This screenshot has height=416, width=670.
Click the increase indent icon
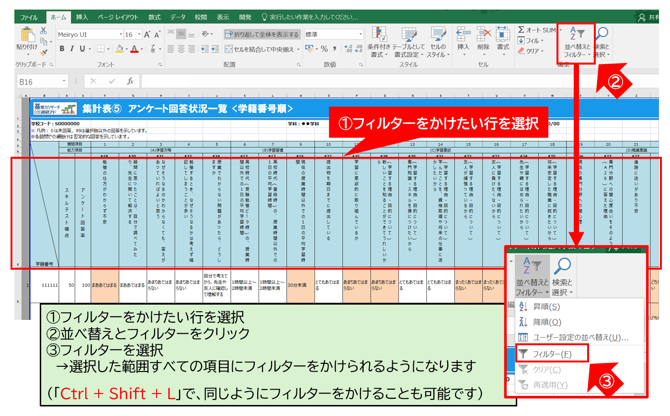(x=215, y=49)
